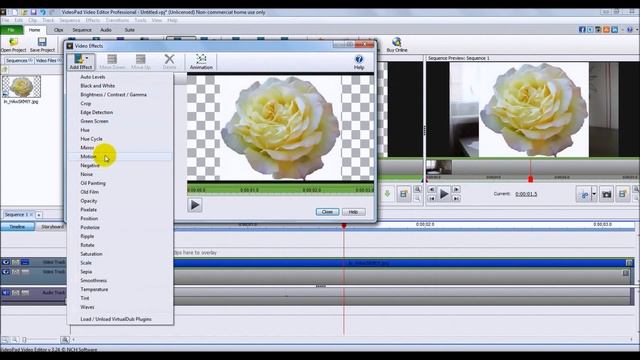Image resolution: width=640 pixels, height=360 pixels.
Task: Switch to the Clips ribbon tab
Action: [58, 30]
